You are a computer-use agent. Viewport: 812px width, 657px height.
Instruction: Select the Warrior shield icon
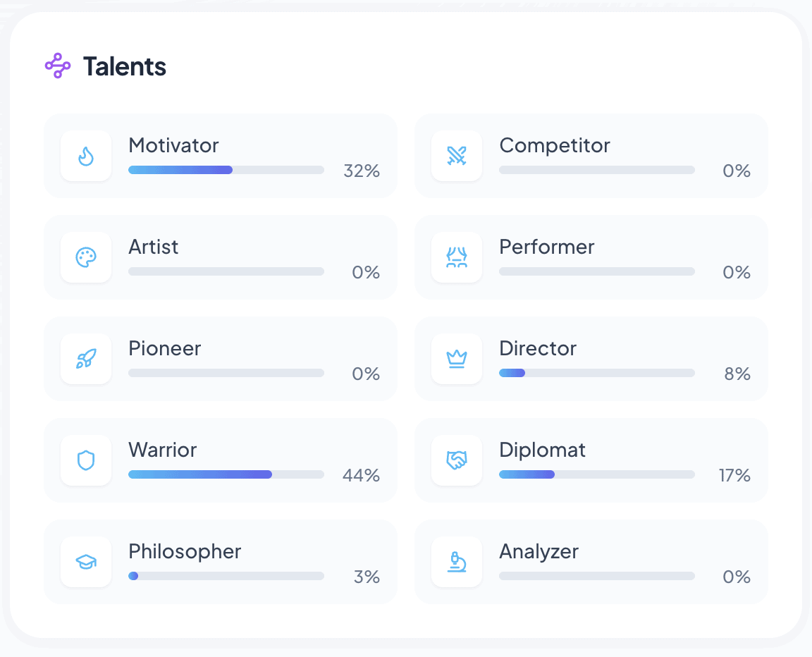pos(86,460)
